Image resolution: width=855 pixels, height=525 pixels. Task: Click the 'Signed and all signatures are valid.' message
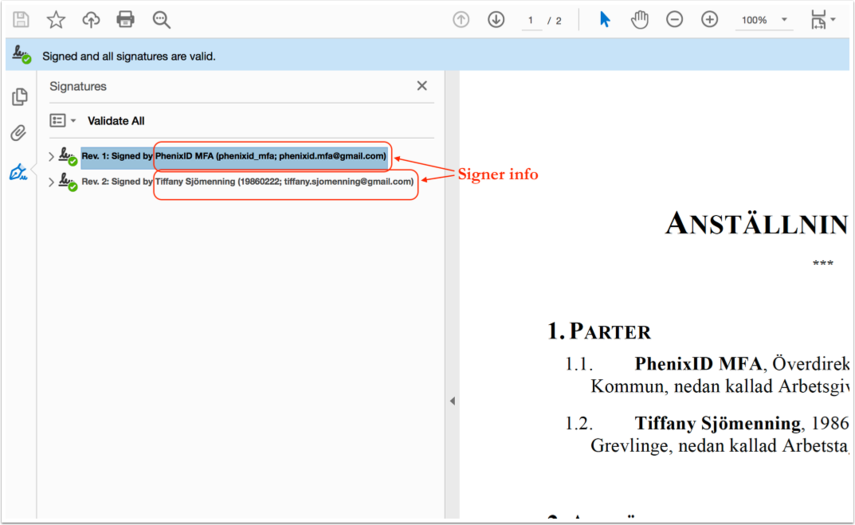(129, 56)
